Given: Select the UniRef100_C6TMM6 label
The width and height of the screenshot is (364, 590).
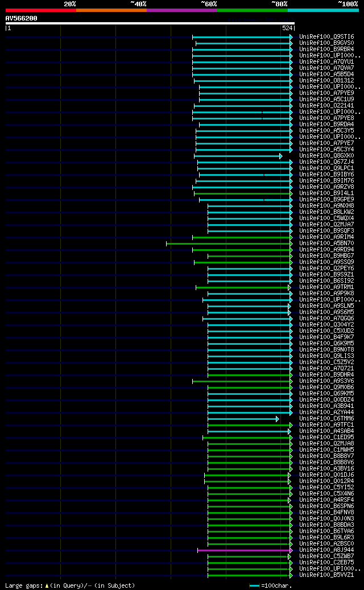Looking at the screenshot, I should [x=326, y=418].
